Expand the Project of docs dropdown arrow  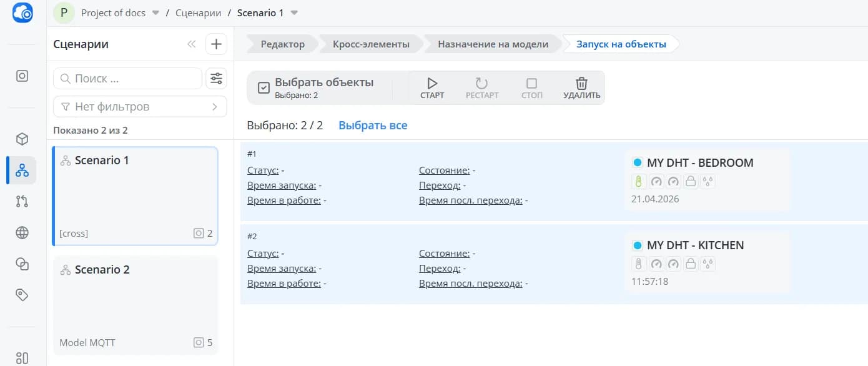pyautogui.click(x=155, y=12)
